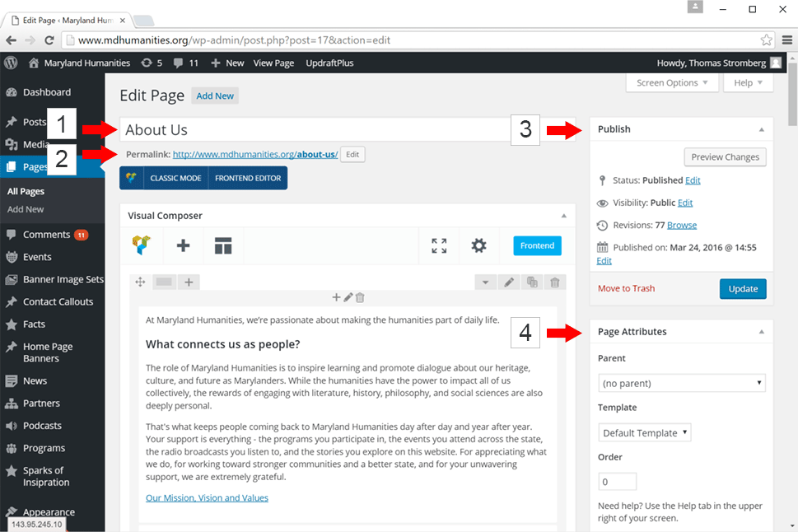798x532 pixels.
Task: Click the blue Update button
Action: pyautogui.click(x=743, y=289)
